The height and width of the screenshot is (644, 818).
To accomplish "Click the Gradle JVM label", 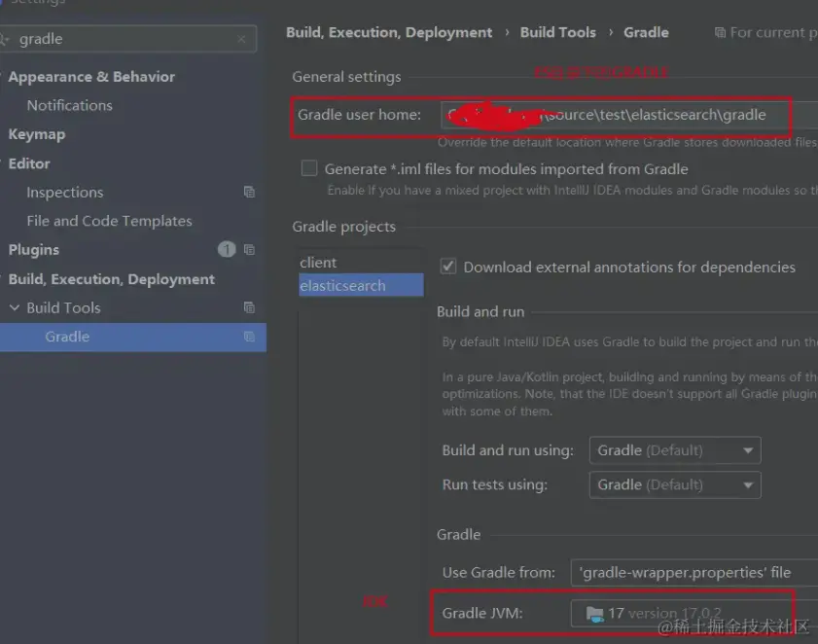I will [x=482, y=613].
